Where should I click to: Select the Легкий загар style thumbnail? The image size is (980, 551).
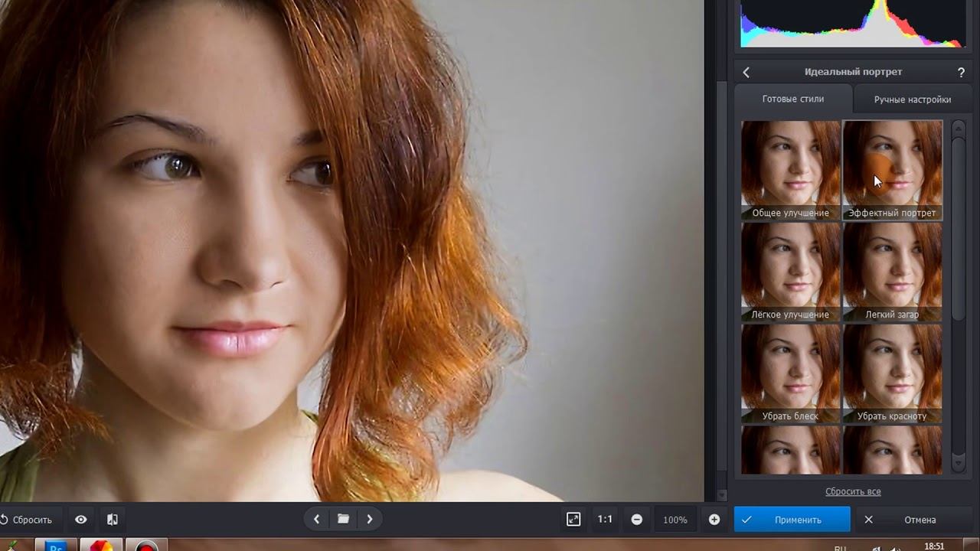click(x=893, y=272)
